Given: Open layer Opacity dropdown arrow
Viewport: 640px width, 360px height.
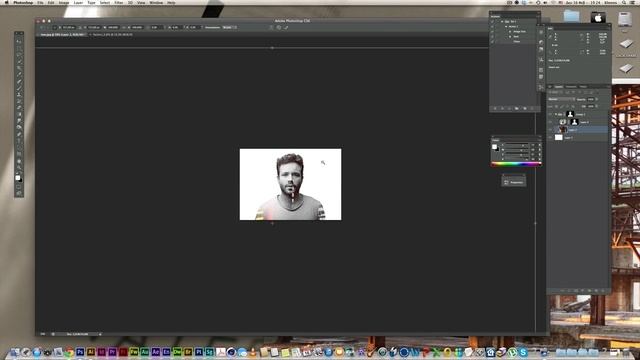Looking at the screenshot, I should click(x=597, y=99).
